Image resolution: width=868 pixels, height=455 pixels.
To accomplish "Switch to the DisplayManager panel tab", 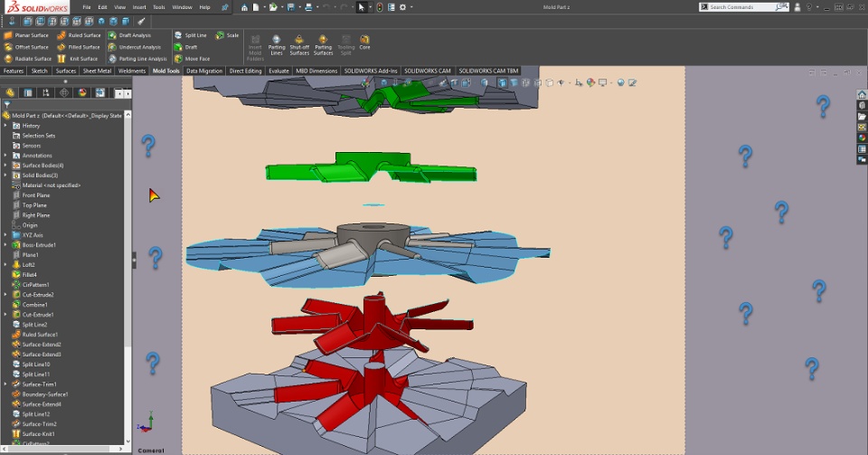I will [x=82, y=92].
